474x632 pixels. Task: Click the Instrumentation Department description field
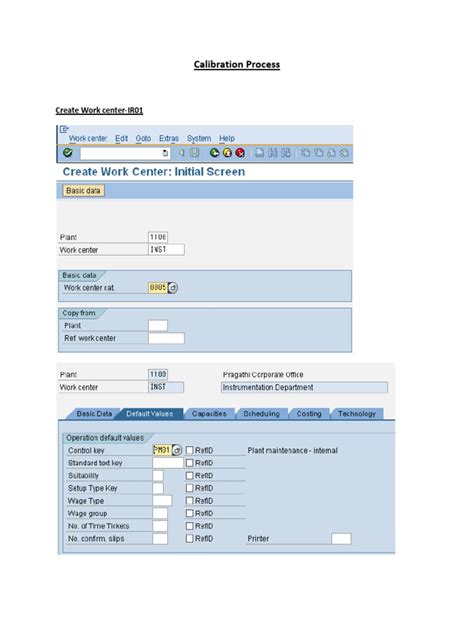tap(304, 387)
